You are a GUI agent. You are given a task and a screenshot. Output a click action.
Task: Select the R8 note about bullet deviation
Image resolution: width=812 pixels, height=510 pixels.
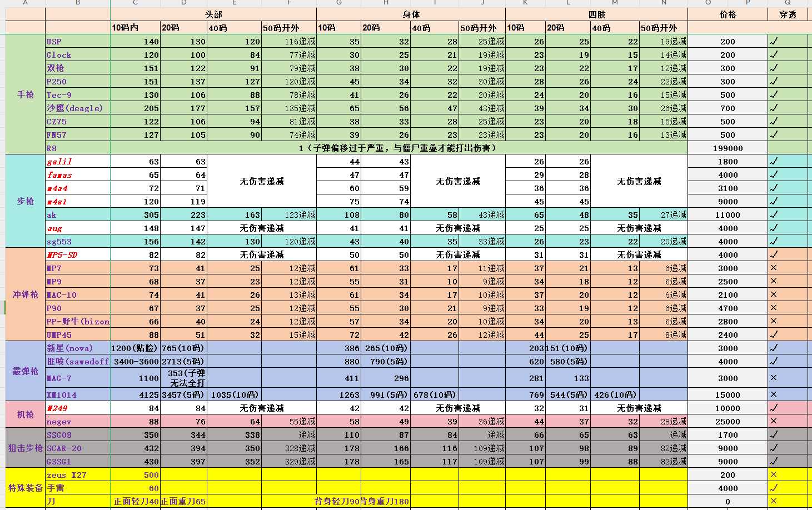(399, 148)
